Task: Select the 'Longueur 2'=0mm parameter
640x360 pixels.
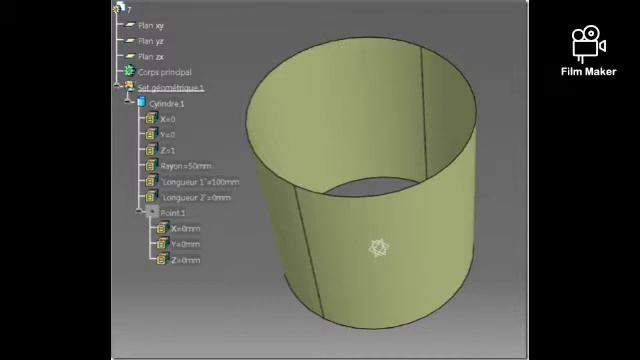Action: point(196,198)
